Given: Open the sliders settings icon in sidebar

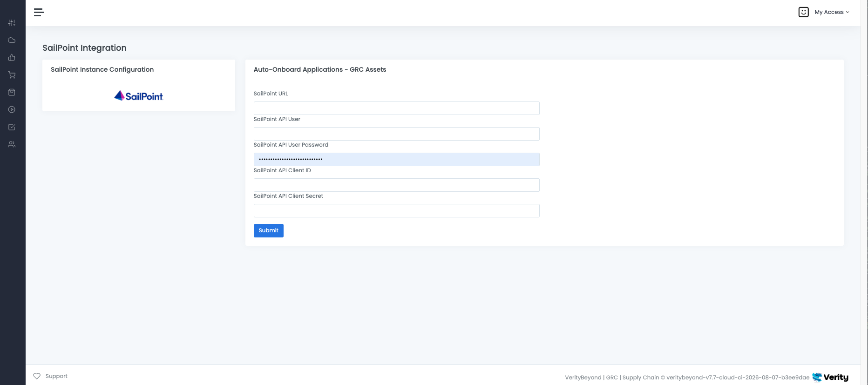Looking at the screenshot, I should 12,23.
